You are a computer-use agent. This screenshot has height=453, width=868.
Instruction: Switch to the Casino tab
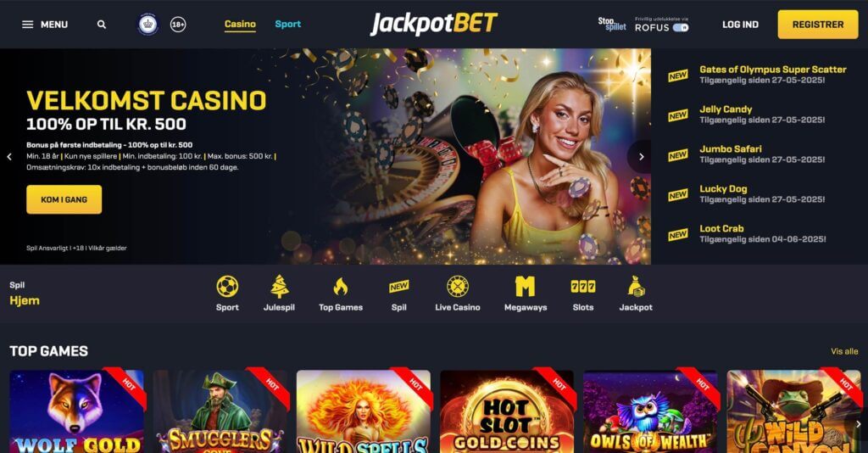240,25
